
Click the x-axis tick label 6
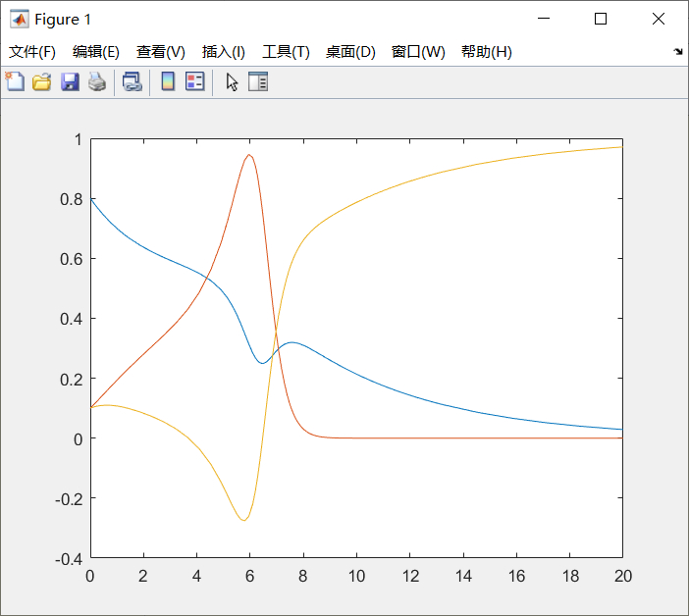point(249,576)
